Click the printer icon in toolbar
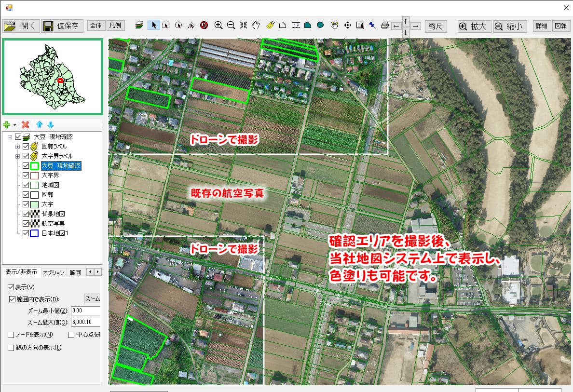The height and width of the screenshot is (392, 573). [384, 26]
